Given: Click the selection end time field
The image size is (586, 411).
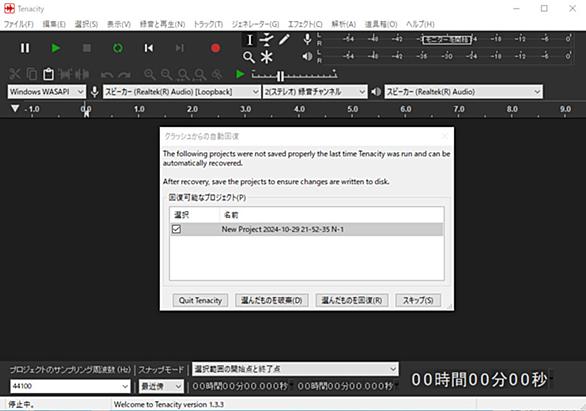Looking at the screenshot, I should coord(346,386).
